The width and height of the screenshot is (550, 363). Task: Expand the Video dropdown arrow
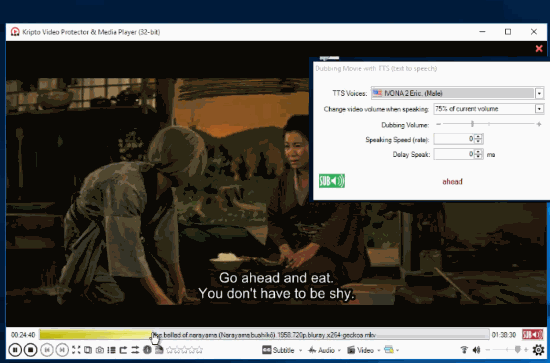(x=379, y=350)
